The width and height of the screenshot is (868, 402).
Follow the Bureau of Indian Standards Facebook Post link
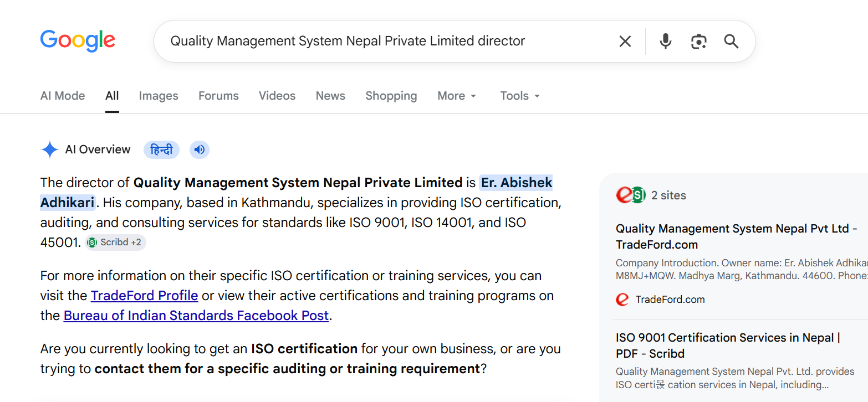[x=196, y=316]
